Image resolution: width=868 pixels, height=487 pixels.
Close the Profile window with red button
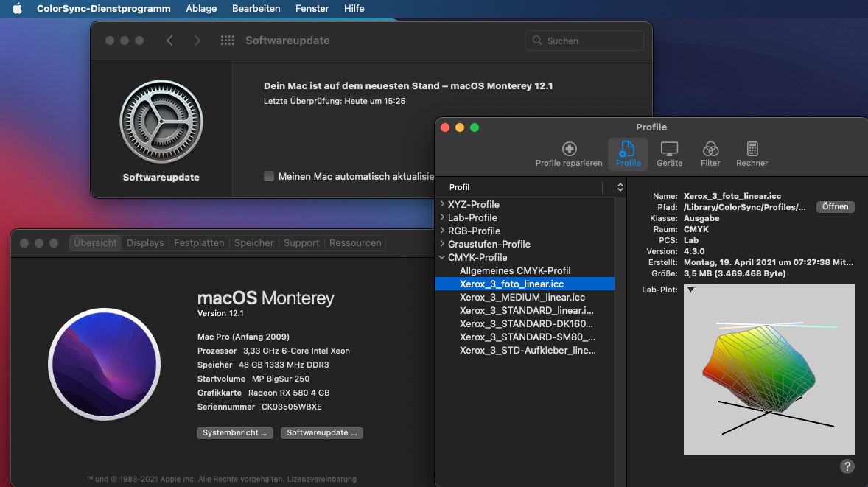click(x=444, y=127)
